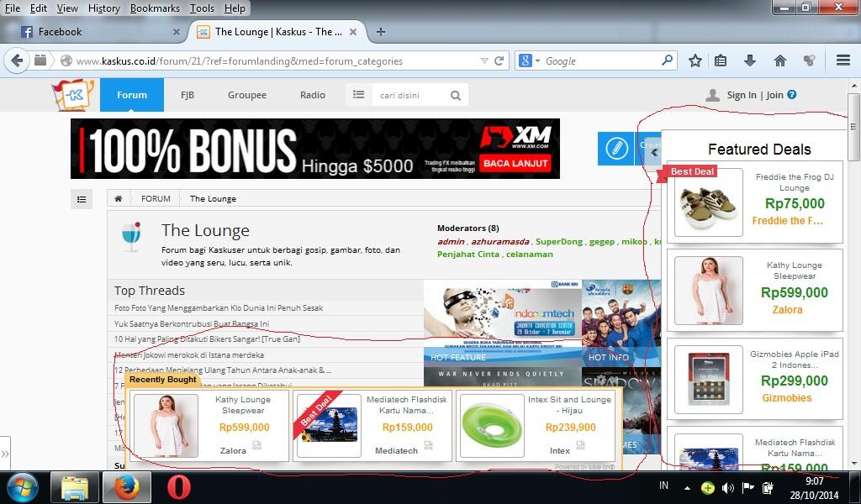Open the Help menu
The width and height of the screenshot is (861, 504).
(x=235, y=8)
